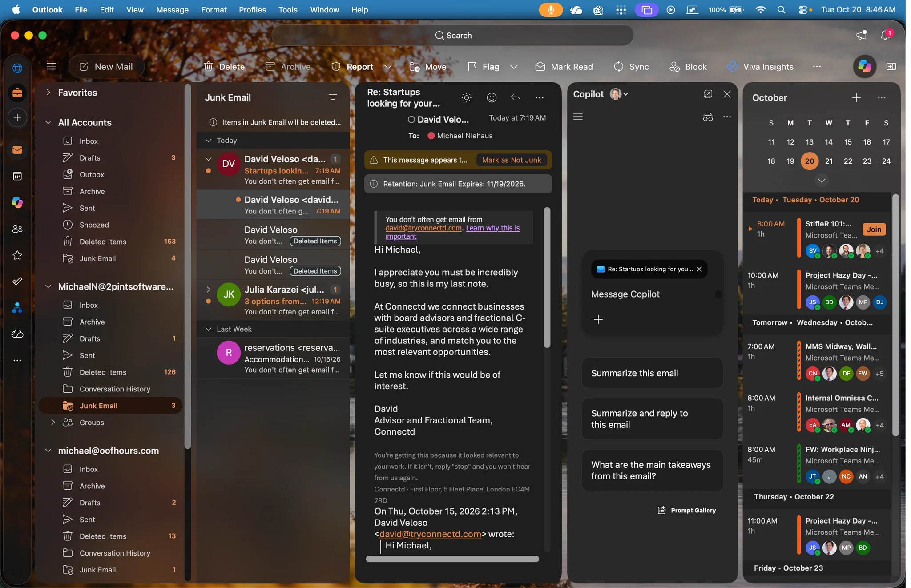Open the filter icon in Junk Email list
Screen dimensions: 911x588
point(333,97)
